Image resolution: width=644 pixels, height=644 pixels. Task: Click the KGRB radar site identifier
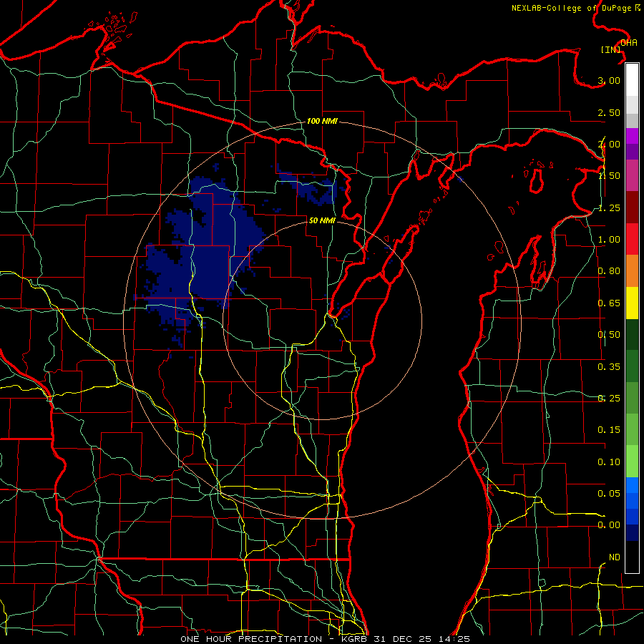[355, 639]
